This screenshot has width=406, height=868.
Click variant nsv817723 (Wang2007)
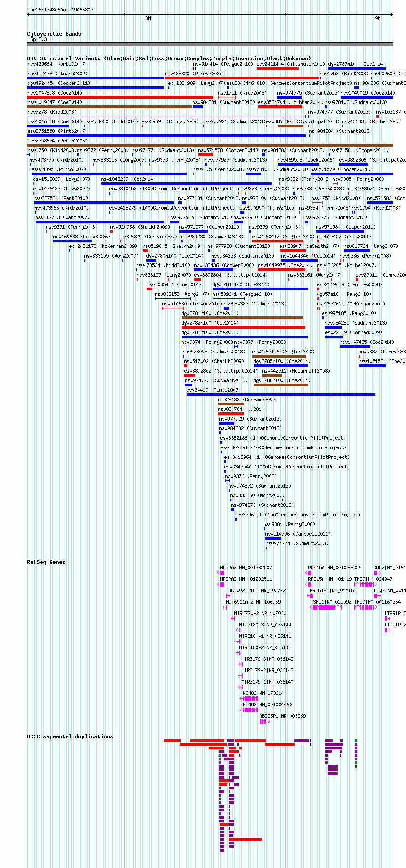(x=100, y=222)
